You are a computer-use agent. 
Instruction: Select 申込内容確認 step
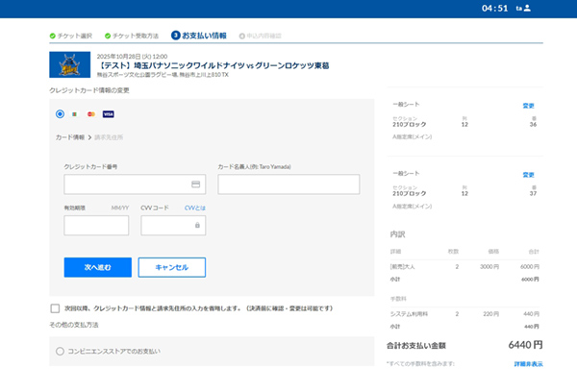(x=261, y=36)
